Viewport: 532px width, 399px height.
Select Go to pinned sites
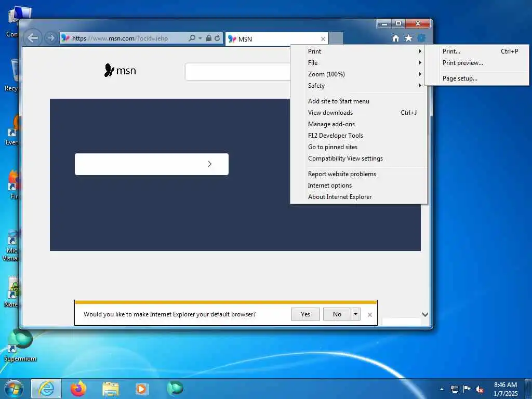tap(359, 147)
